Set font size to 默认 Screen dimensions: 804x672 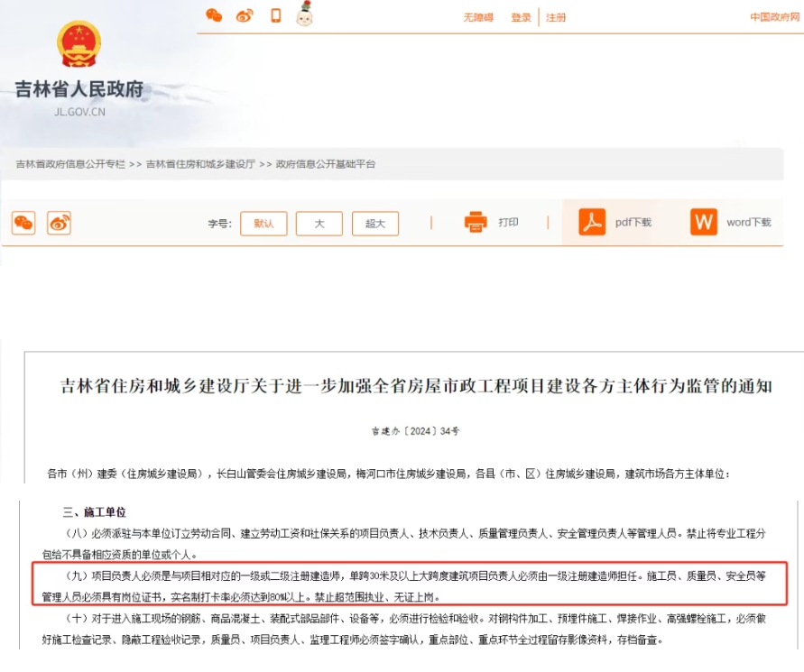263,224
